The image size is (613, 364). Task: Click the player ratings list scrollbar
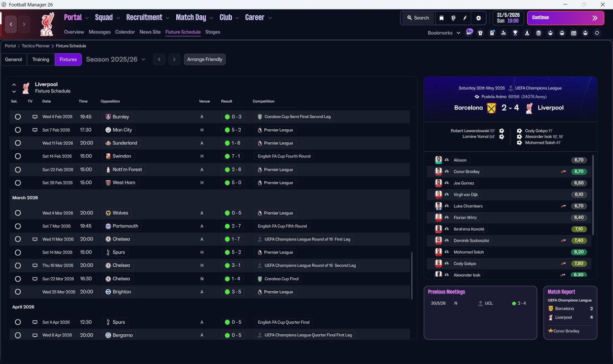tap(593, 194)
